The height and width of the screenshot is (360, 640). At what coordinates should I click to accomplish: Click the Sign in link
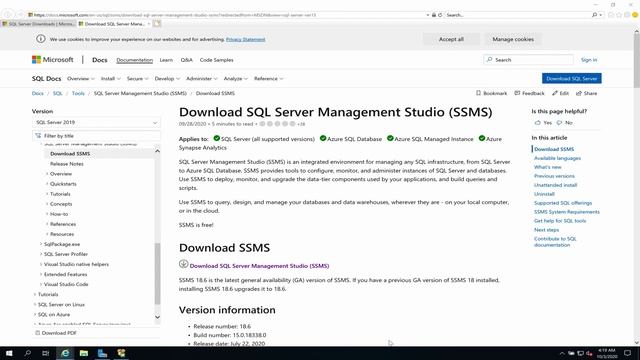[589, 60]
